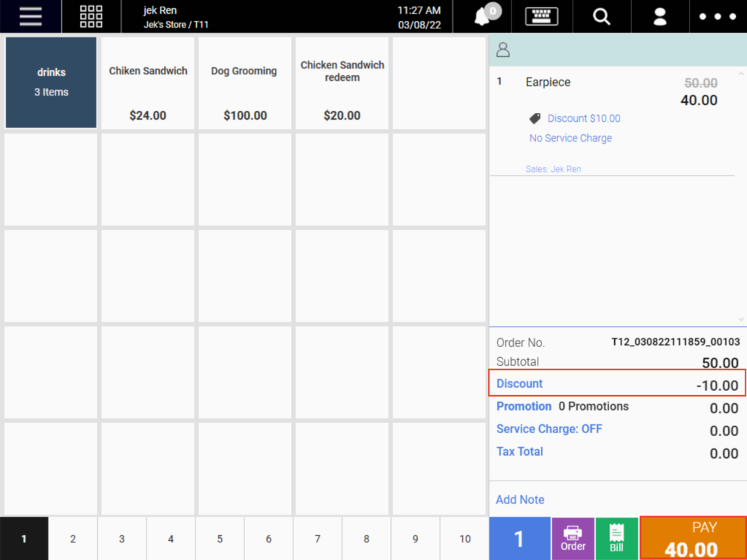
Task: Open the Promotion line showing 0 Promotions
Action: tap(524, 406)
